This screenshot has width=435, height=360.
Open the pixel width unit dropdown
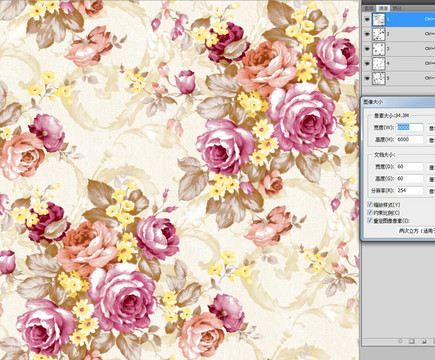click(431, 128)
